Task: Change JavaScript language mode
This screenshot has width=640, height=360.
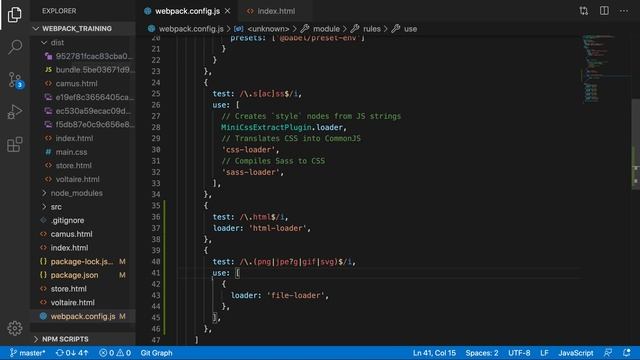Action: tap(576, 353)
